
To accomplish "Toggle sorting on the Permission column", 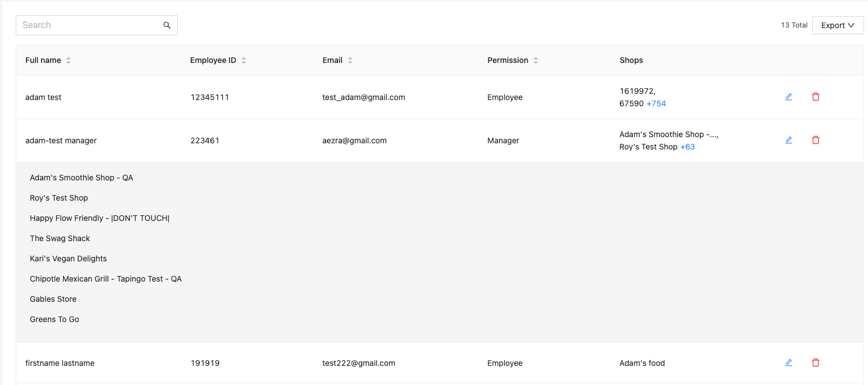I will pos(536,60).
